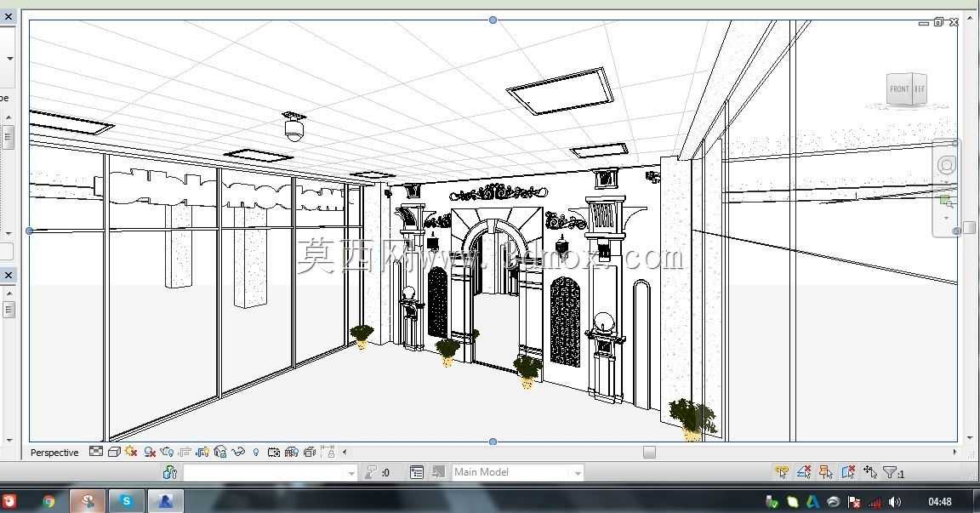The width and height of the screenshot is (980, 513).
Task: Click the Unlocked 3D View house icon
Action: [x=220, y=452]
